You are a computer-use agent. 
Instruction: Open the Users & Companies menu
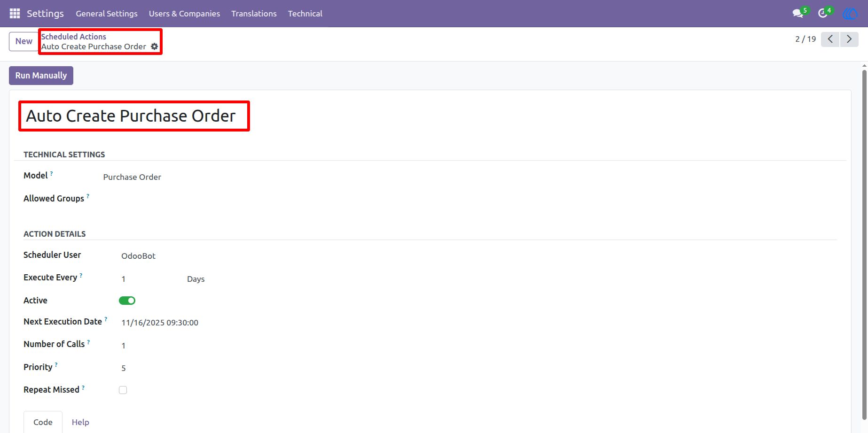pyautogui.click(x=184, y=14)
